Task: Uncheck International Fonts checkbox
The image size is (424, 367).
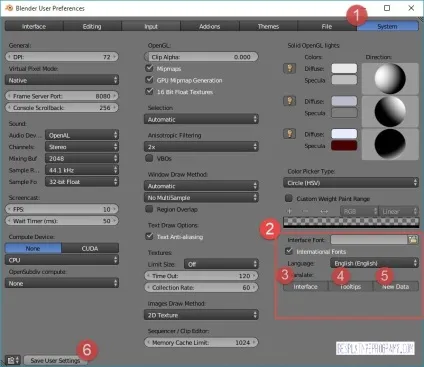Action: 289,251
